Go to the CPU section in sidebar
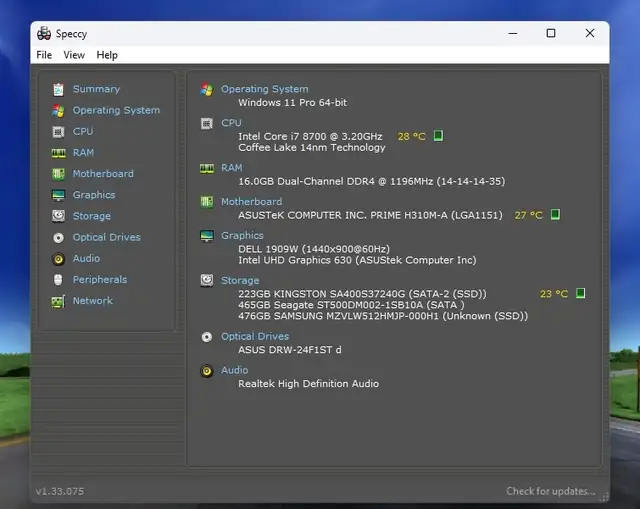640x509 pixels. 83,131
